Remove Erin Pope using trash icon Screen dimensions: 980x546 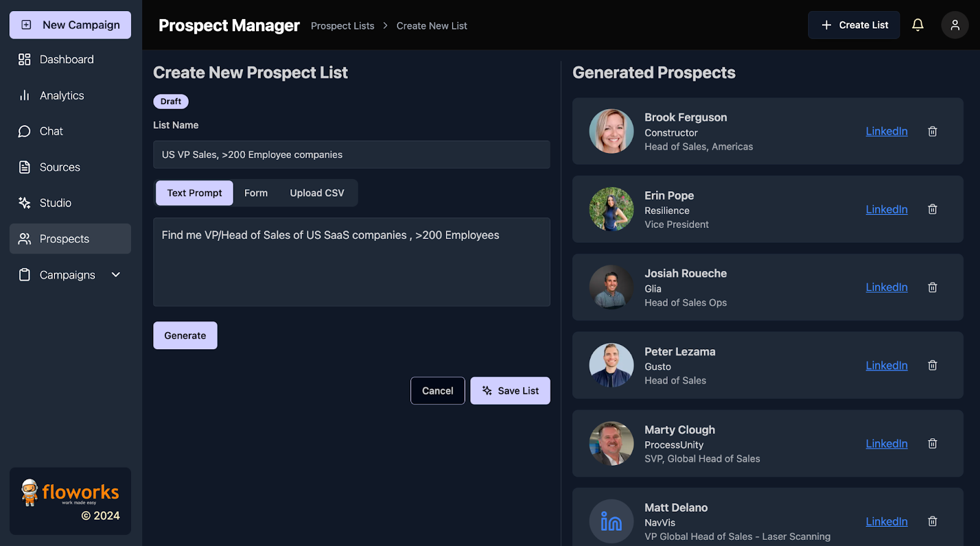pos(932,210)
